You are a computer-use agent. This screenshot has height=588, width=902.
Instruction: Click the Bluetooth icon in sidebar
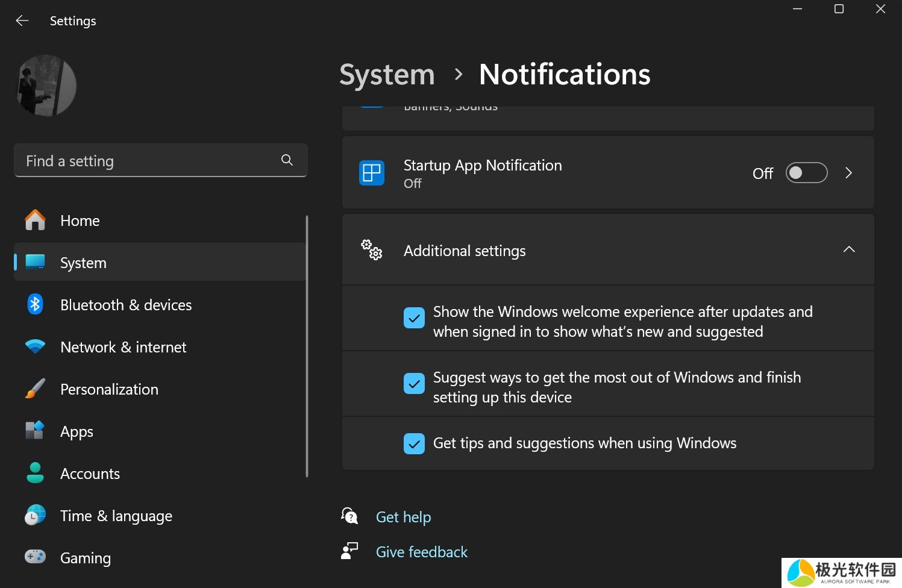coord(35,305)
